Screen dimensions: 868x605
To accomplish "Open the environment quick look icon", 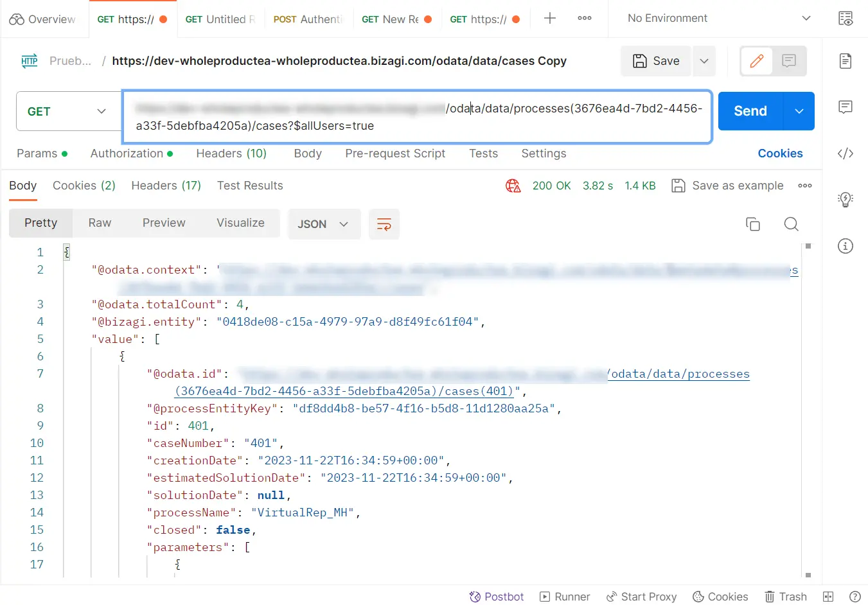I will click(x=846, y=19).
